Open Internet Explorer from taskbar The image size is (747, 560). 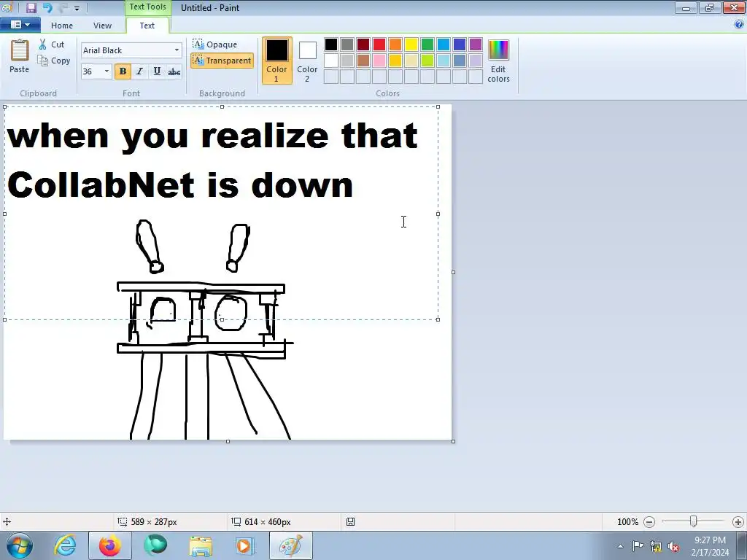click(65, 545)
